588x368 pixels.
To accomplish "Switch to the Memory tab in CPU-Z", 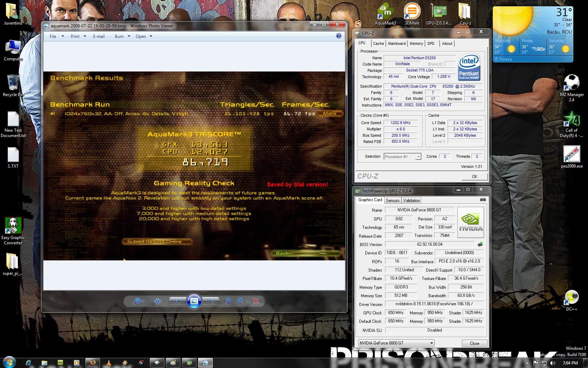I will pos(416,43).
